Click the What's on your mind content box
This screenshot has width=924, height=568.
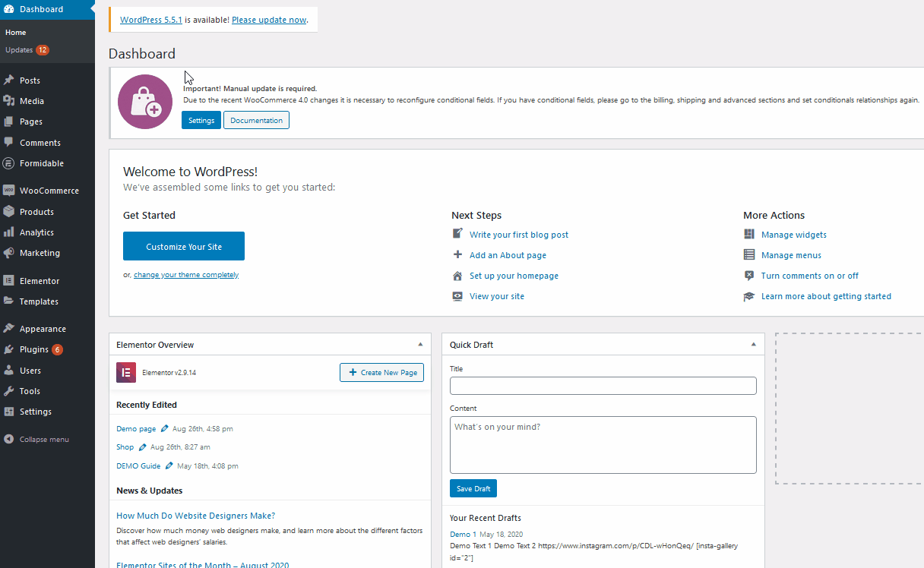[x=603, y=445]
